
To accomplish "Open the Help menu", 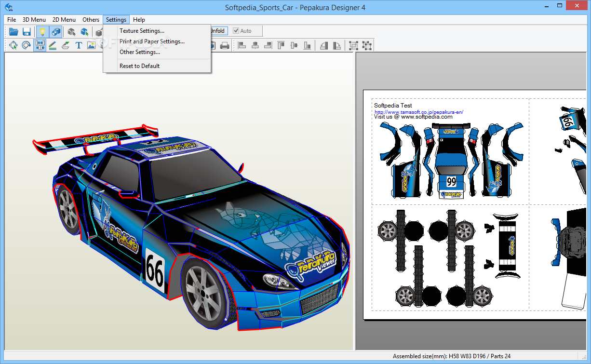I will 139,20.
